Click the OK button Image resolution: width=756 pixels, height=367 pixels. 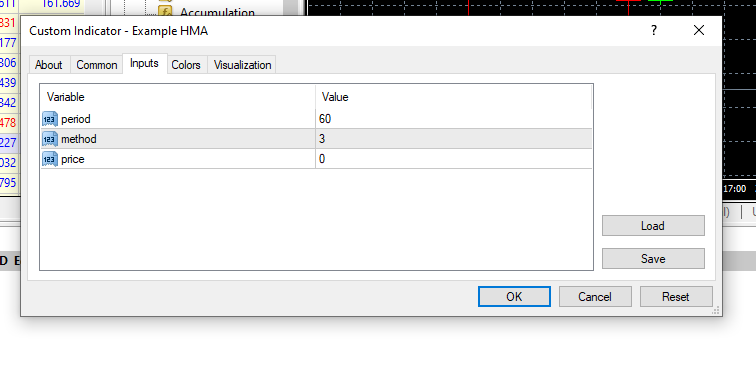[x=514, y=297]
